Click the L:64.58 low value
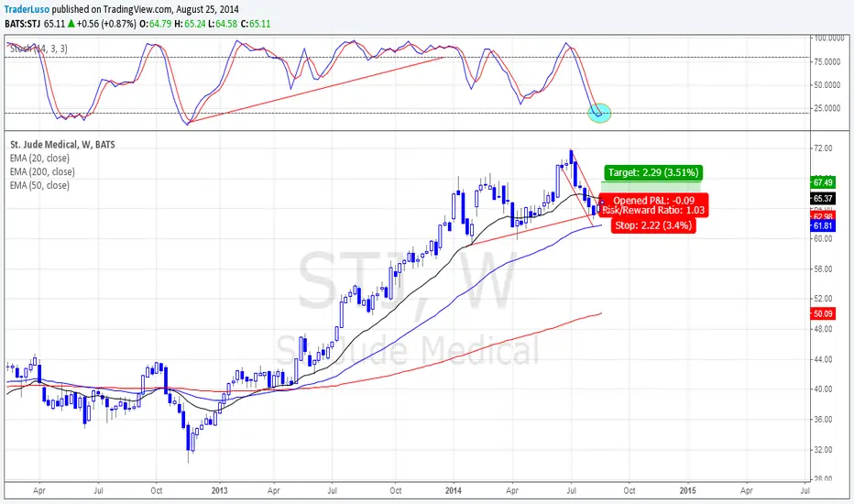Viewport: 854px width, 504px height. click(x=224, y=24)
